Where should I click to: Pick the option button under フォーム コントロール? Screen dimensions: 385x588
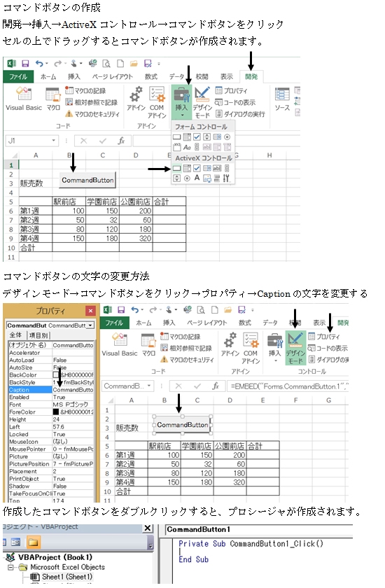227,137
